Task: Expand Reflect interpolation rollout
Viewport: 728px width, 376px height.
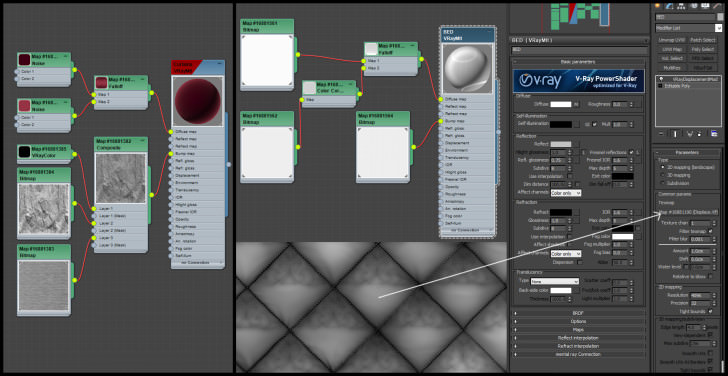Action: point(578,338)
